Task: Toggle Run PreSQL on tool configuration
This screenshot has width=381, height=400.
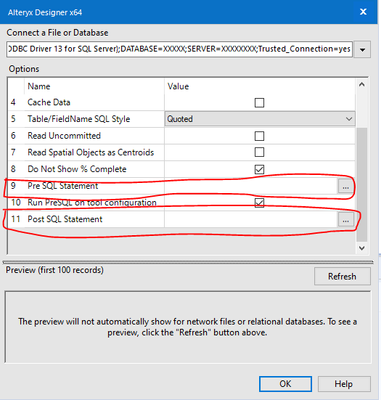Action: click(259, 203)
